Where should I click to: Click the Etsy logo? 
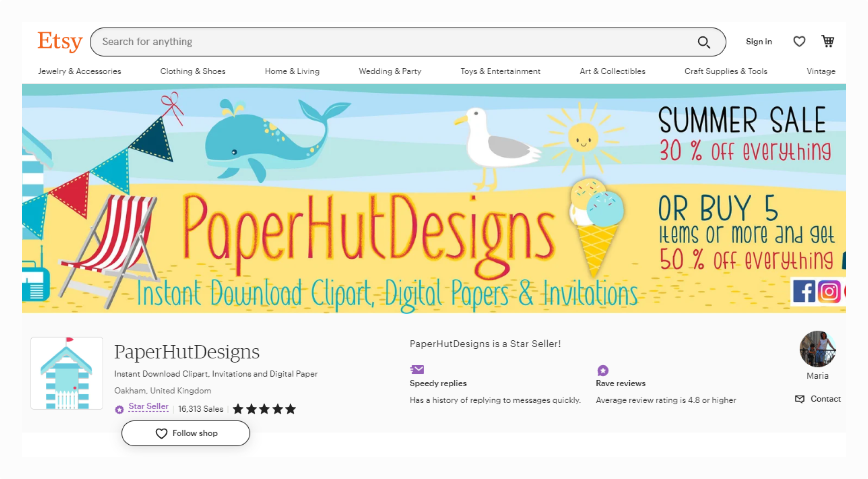pyautogui.click(x=60, y=42)
